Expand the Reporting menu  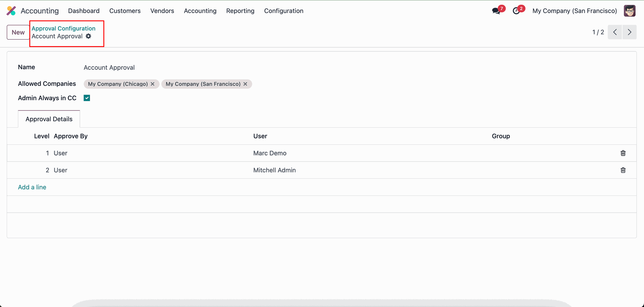[x=240, y=11]
